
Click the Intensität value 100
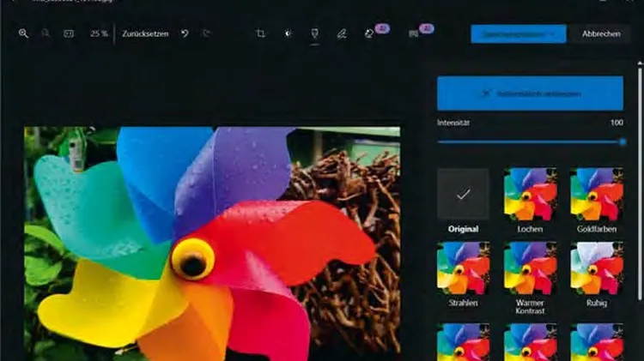coord(617,123)
